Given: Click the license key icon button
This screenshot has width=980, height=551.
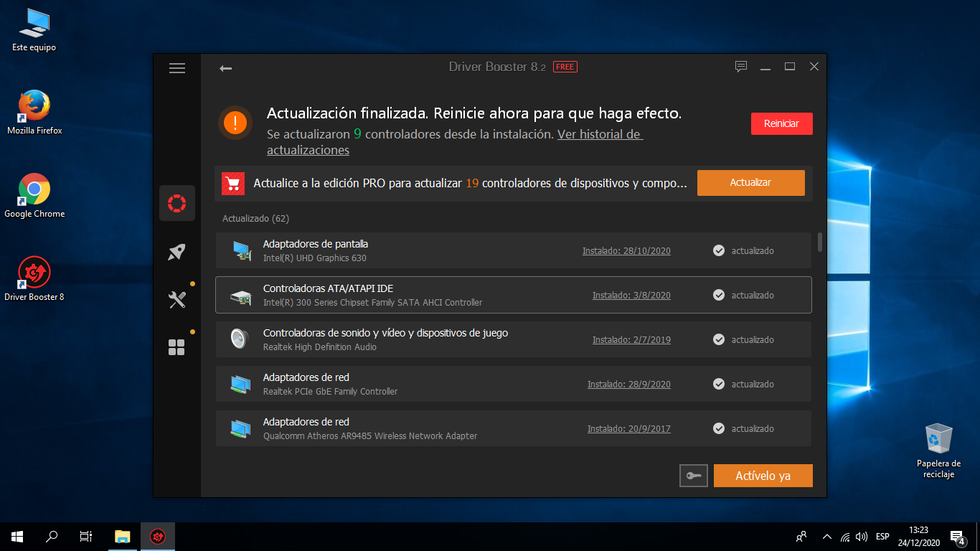Looking at the screenshot, I should click(694, 476).
